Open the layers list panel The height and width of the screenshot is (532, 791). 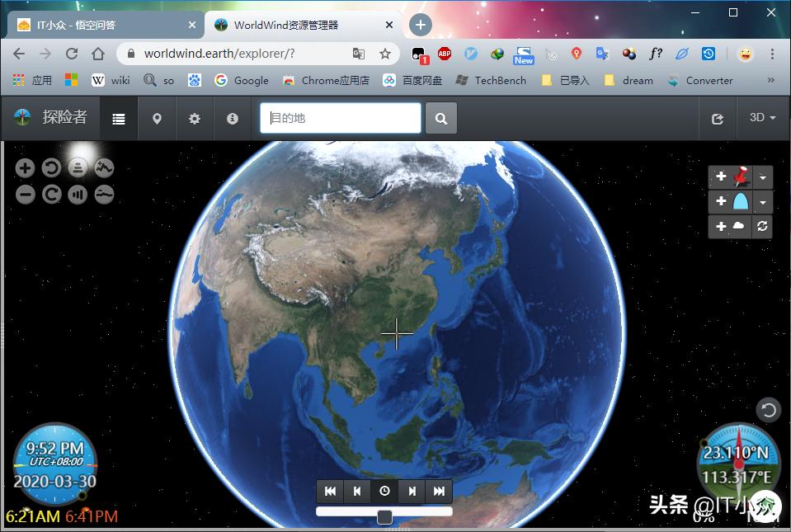[x=119, y=119]
